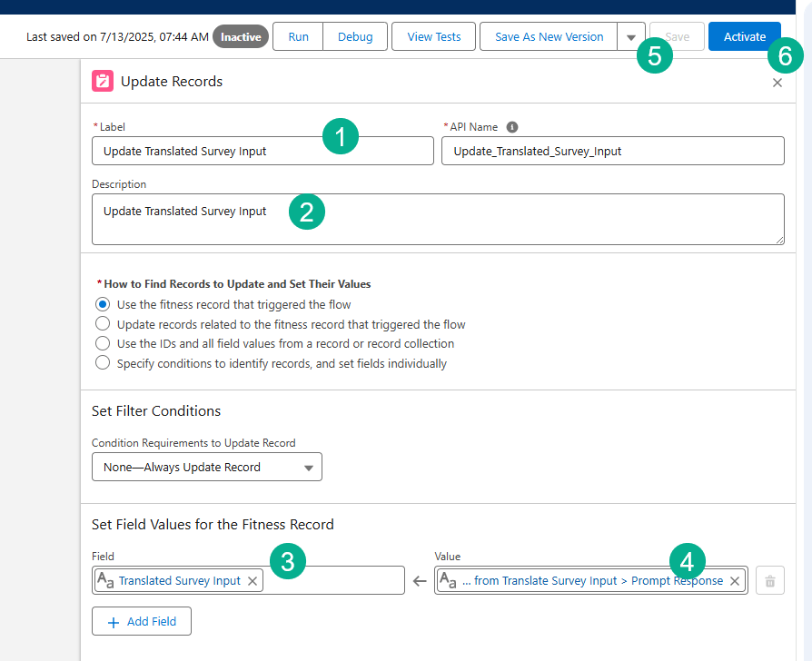Viewport: 812px width, 661px height.
Task: Remove the Translated Survey Input field pill
Action: coord(253,581)
